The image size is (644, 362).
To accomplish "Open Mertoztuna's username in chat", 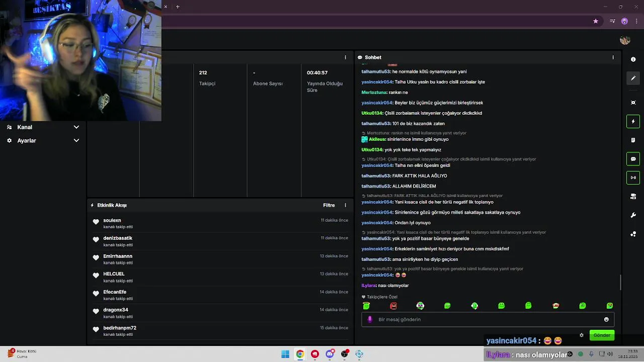I will coord(374,93).
